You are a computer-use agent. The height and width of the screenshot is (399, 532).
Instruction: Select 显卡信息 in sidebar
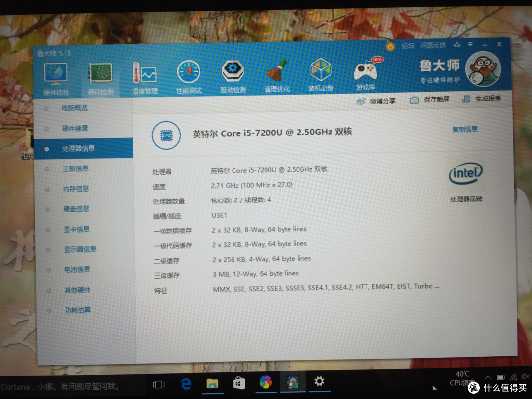point(77,229)
